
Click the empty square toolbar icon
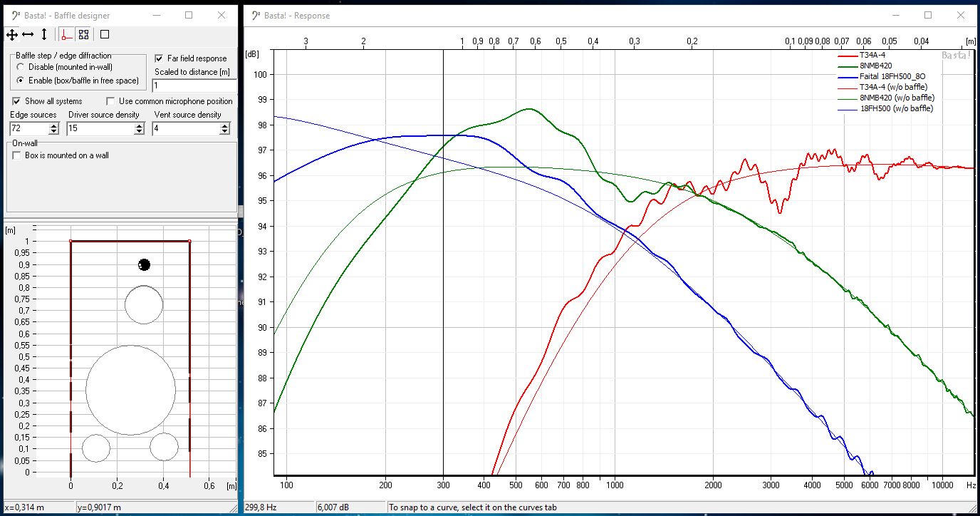pos(105,34)
